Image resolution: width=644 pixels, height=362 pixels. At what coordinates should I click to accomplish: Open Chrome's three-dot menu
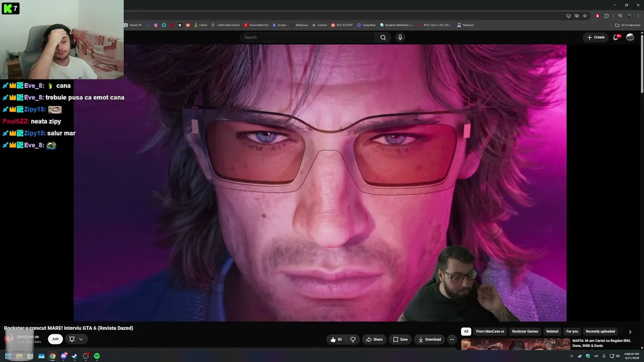point(638,16)
